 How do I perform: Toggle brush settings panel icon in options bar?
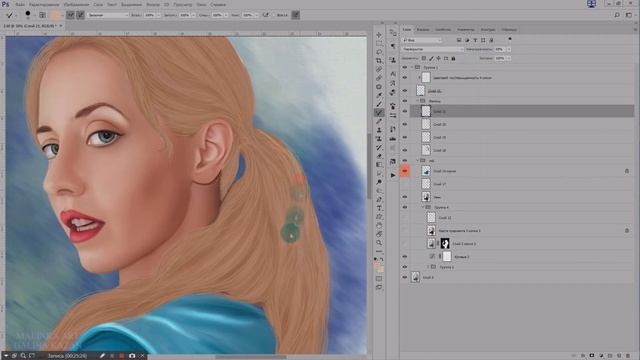tap(42, 15)
